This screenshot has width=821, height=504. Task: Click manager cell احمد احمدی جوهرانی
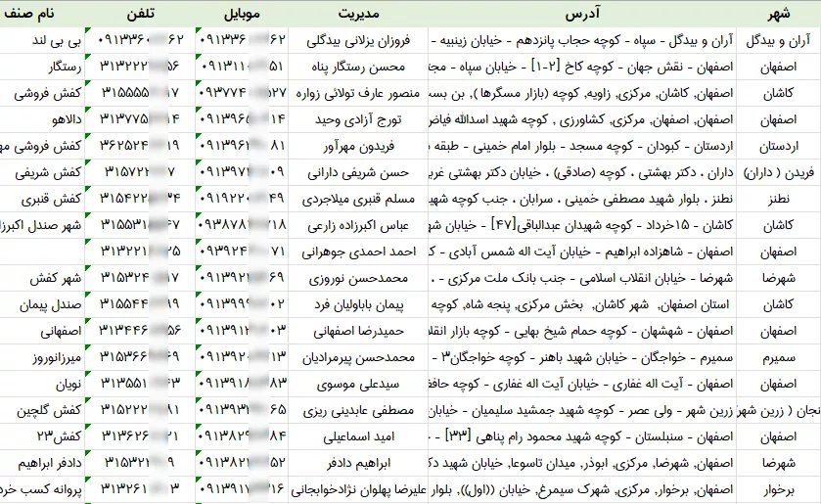(x=358, y=252)
